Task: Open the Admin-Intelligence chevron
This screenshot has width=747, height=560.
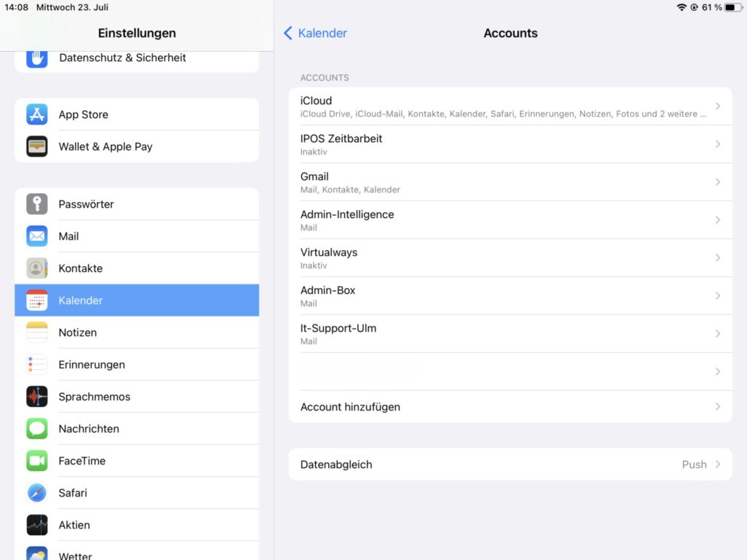Action: [718, 219]
